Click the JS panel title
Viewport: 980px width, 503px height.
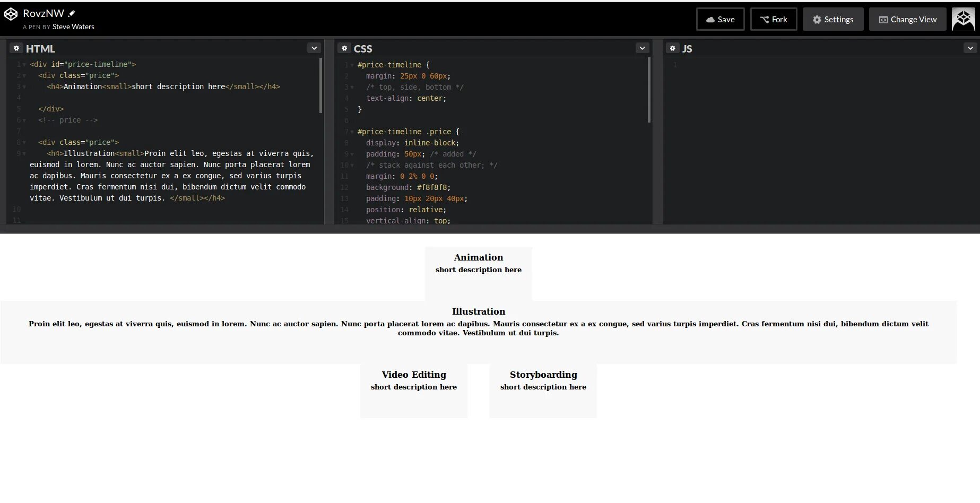pos(687,49)
